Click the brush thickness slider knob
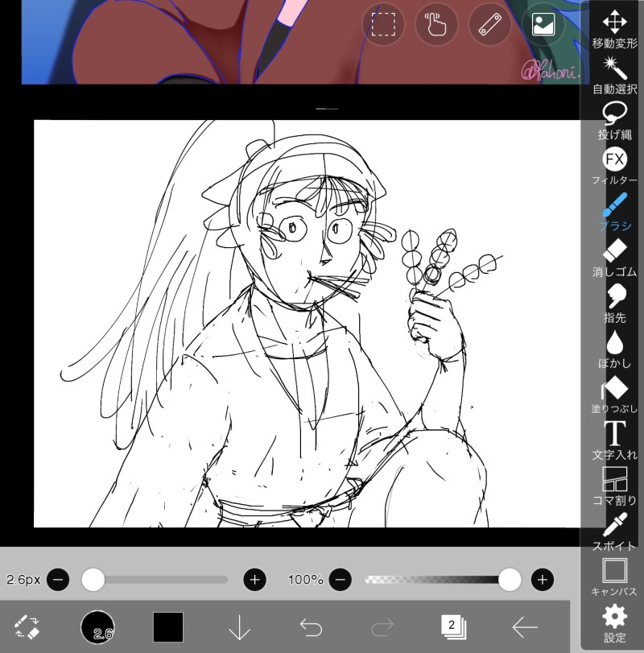The height and width of the screenshot is (653, 644). 93,579
